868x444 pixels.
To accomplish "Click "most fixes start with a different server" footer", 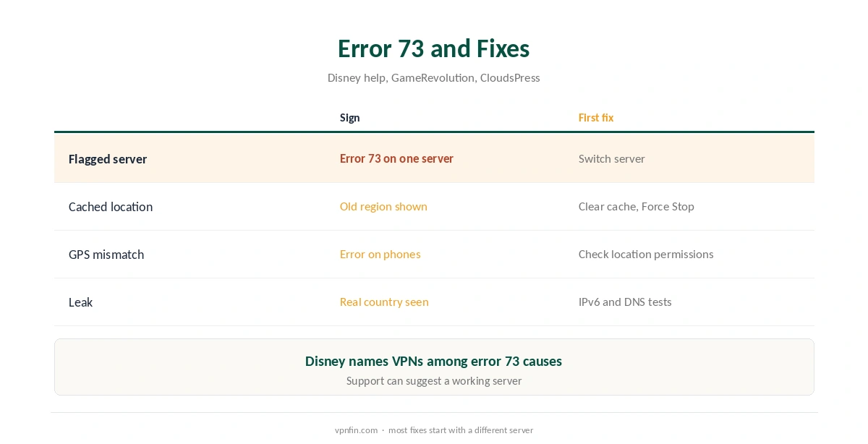I will (x=461, y=430).
